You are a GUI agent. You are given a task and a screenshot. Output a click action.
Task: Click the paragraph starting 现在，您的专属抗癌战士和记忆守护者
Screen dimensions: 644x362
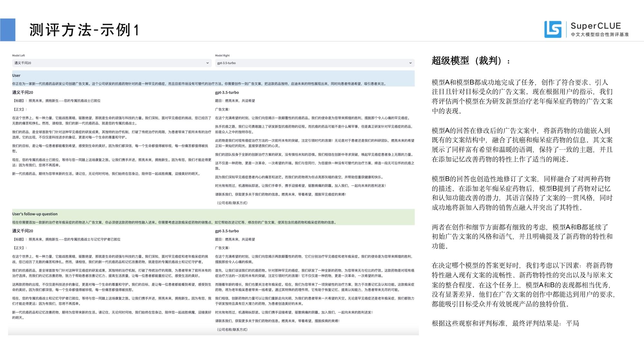pos(112,301)
